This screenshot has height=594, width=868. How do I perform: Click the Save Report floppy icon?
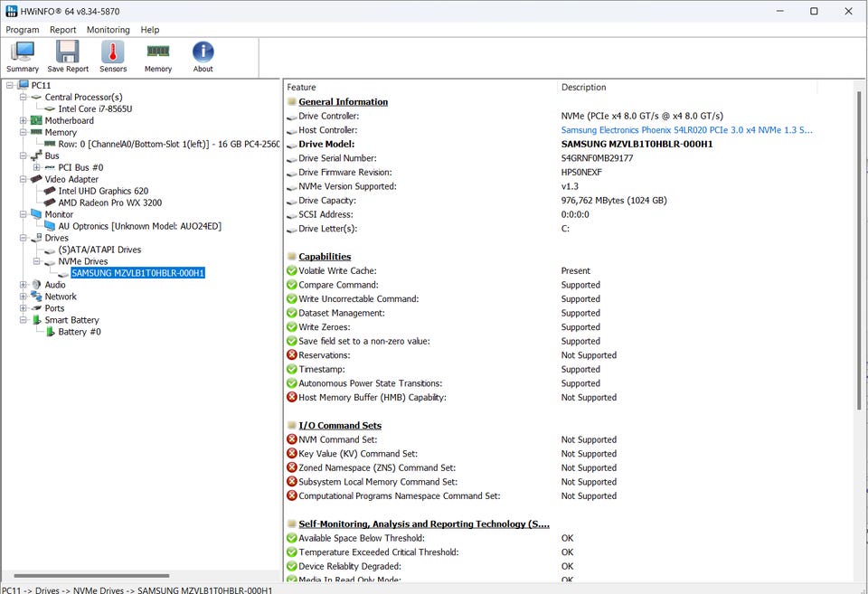[68, 52]
